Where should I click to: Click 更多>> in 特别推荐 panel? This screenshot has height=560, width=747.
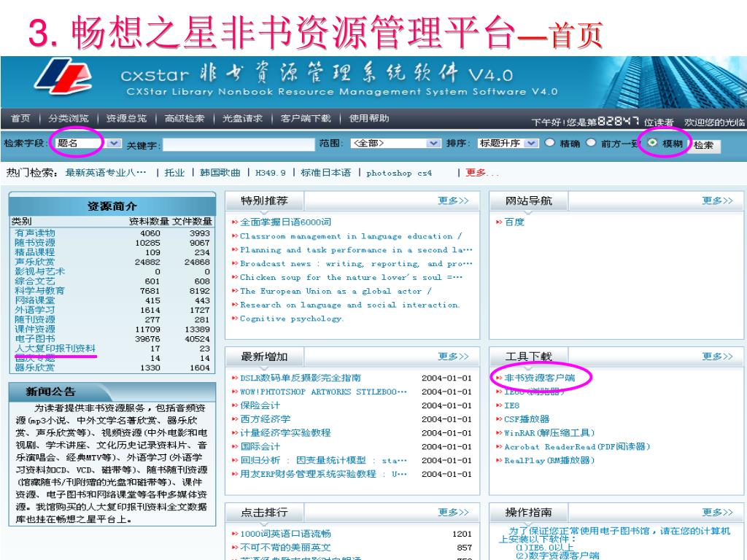(453, 201)
